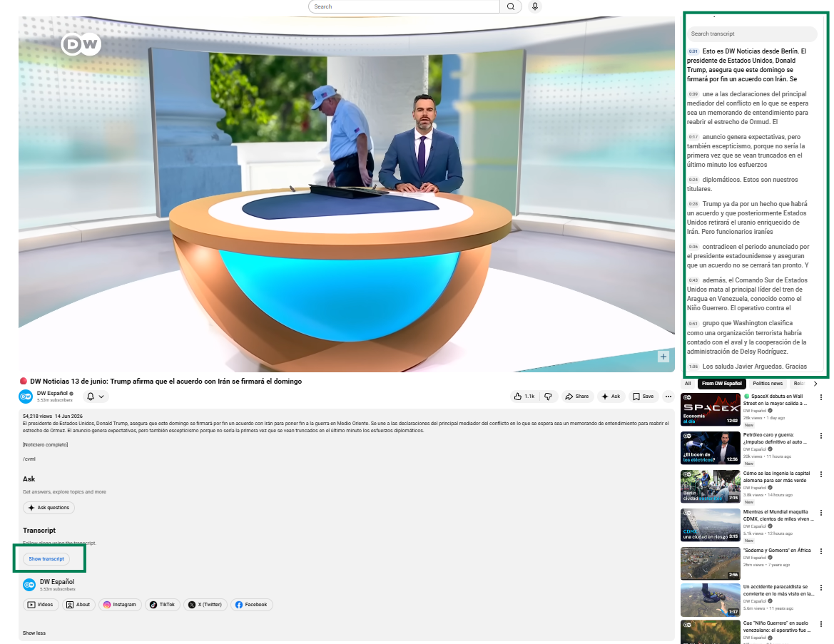Jump to transcript timestamp 0:51

pyautogui.click(x=693, y=323)
